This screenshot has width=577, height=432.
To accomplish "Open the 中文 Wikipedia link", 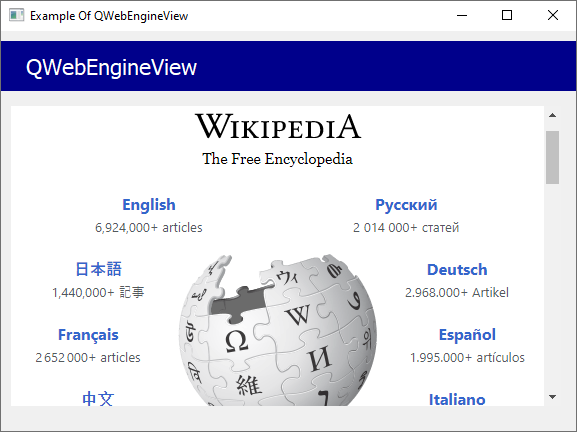I will coord(98,399).
